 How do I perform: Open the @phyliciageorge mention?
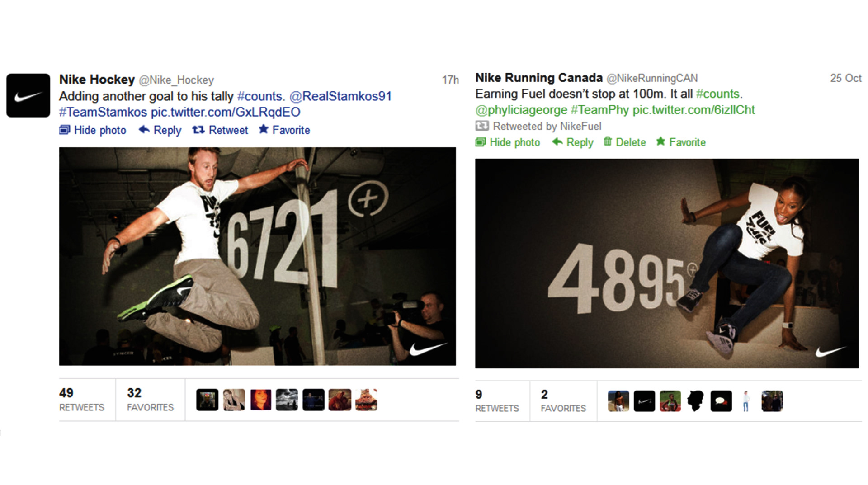pyautogui.click(x=521, y=110)
